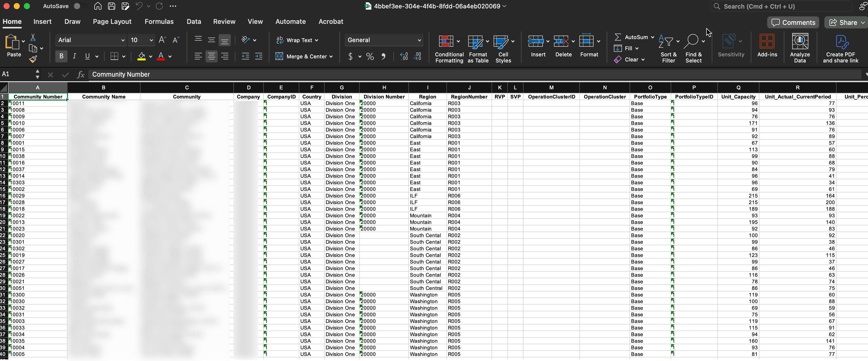This screenshot has width=868, height=361.
Task: Open the Page Layout tab
Action: click(112, 22)
